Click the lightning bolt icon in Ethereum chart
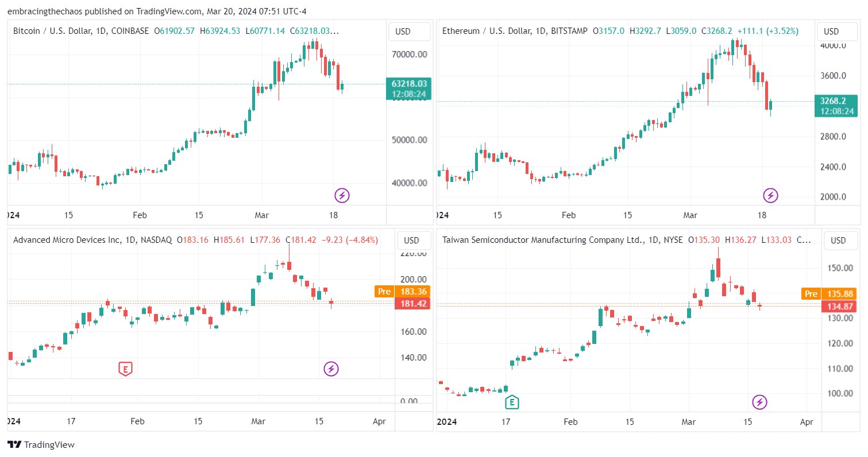 (771, 196)
